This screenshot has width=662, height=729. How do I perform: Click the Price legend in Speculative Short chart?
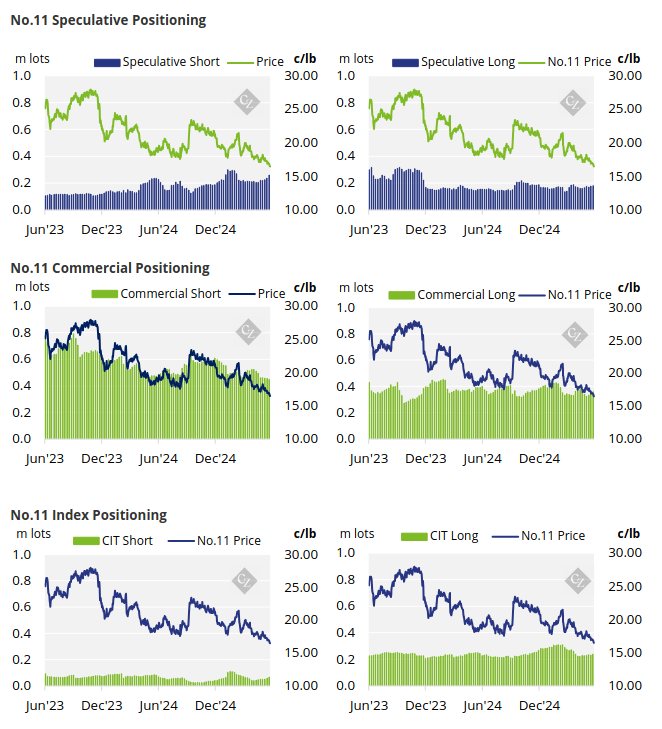tap(270, 62)
